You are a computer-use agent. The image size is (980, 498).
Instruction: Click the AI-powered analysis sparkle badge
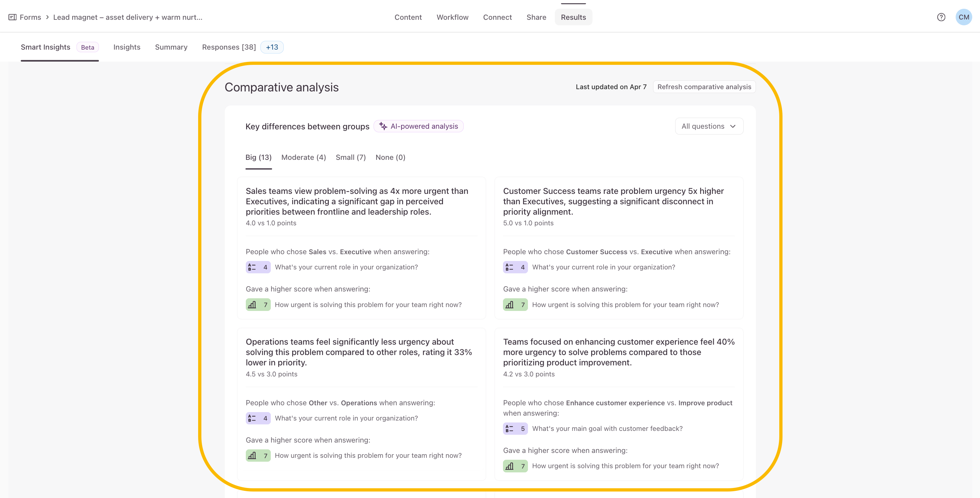418,126
